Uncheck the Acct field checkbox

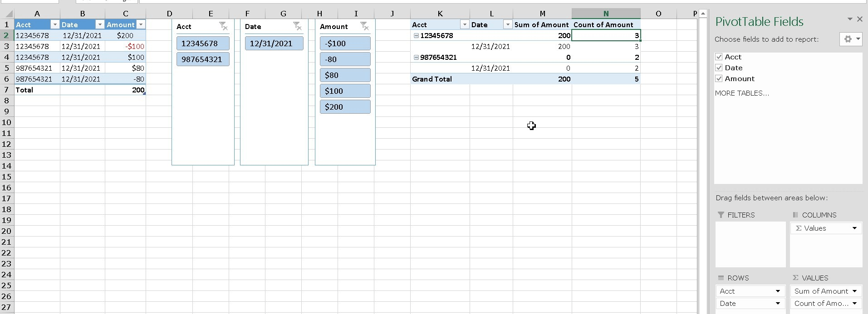pyautogui.click(x=719, y=57)
